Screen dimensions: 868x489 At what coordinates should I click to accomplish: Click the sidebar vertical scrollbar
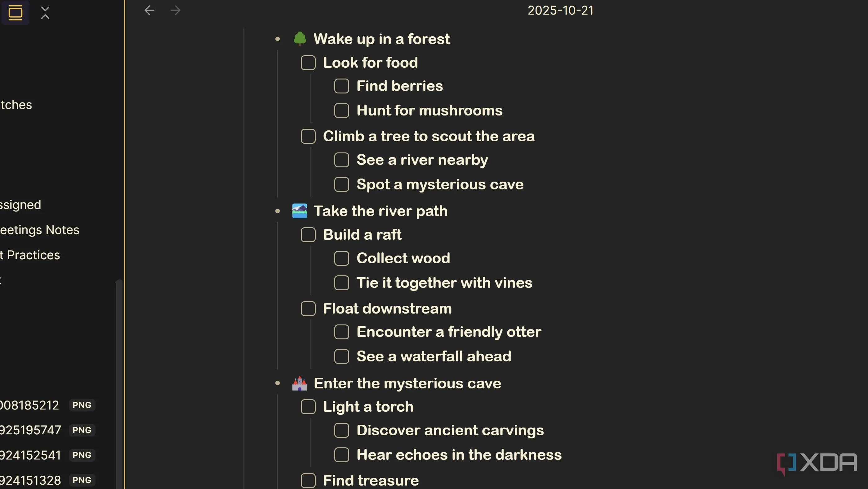click(118, 371)
